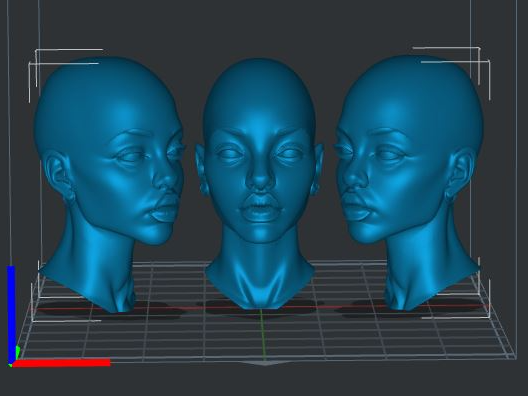The height and width of the screenshot is (396, 528).
Task: Click the front triangle marker on build plate
Action: (266, 363)
